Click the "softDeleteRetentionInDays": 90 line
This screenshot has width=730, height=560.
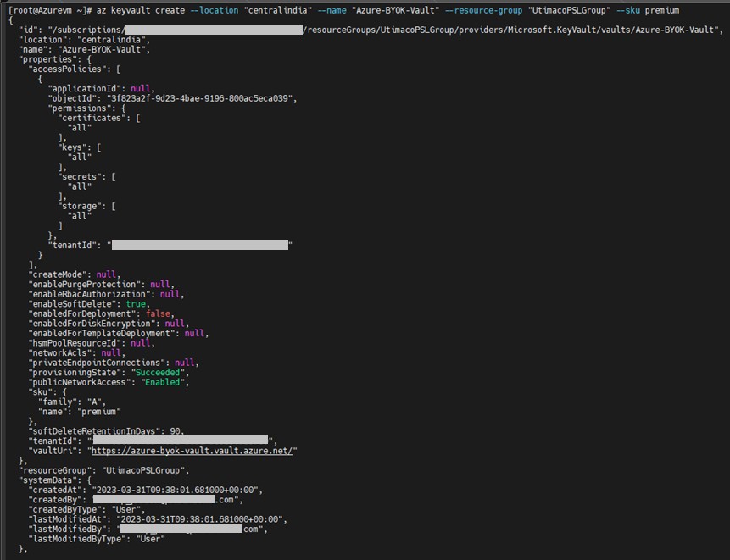(107, 431)
